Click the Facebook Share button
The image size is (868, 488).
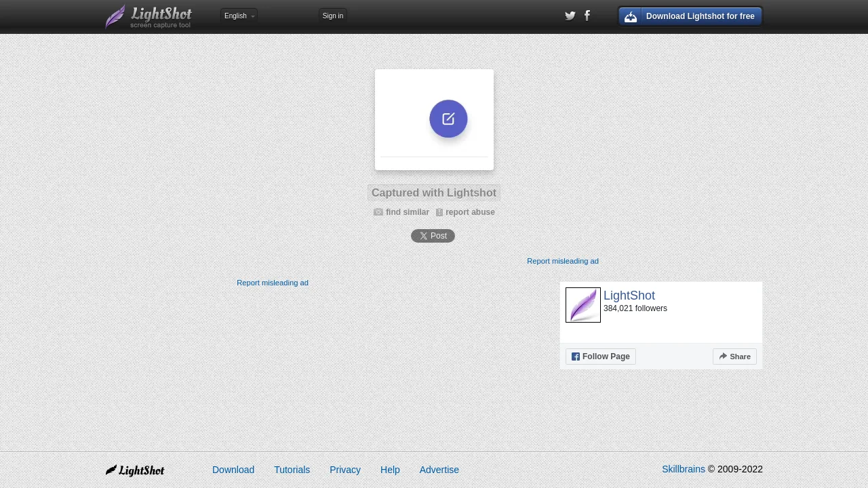click(734, 357)
